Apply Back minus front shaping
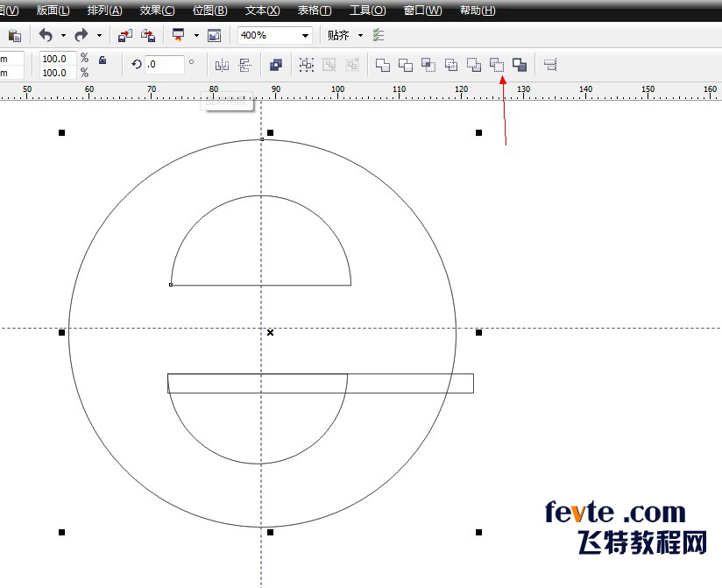 point(497,65)
